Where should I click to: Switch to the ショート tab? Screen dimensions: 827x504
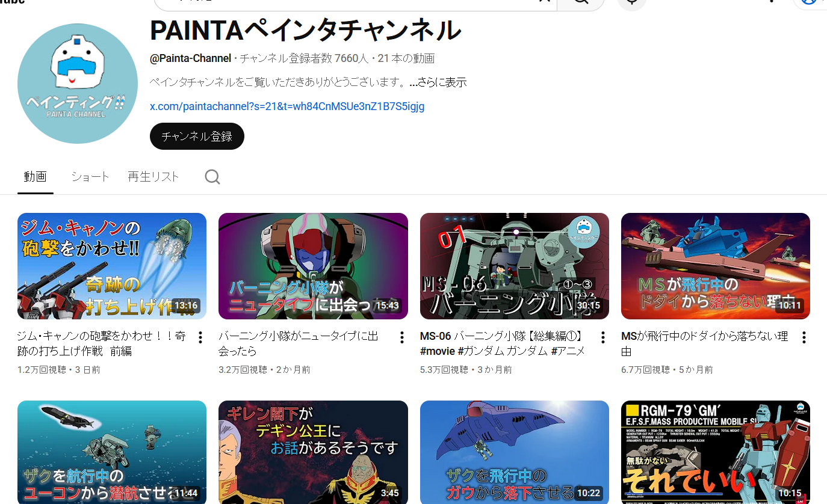pos(90,177)
